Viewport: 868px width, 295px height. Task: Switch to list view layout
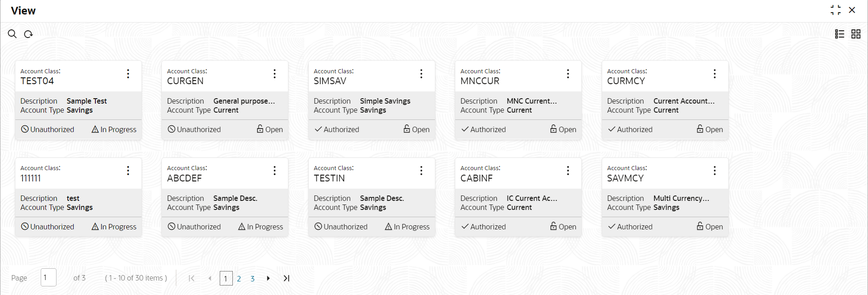coord(840,34)
